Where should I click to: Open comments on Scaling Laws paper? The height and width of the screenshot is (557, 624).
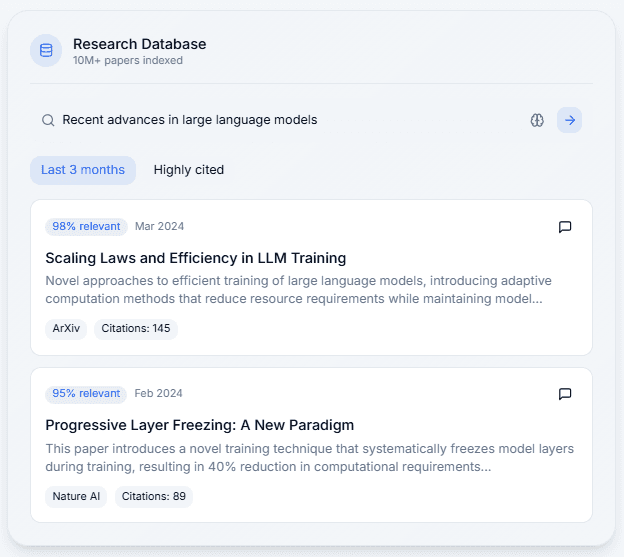coord(565,227)
